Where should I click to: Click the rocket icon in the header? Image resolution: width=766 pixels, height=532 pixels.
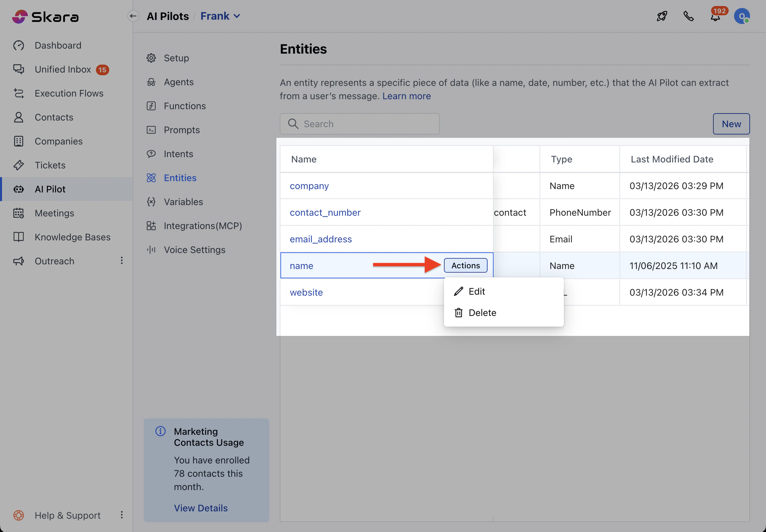pos(662,16)
